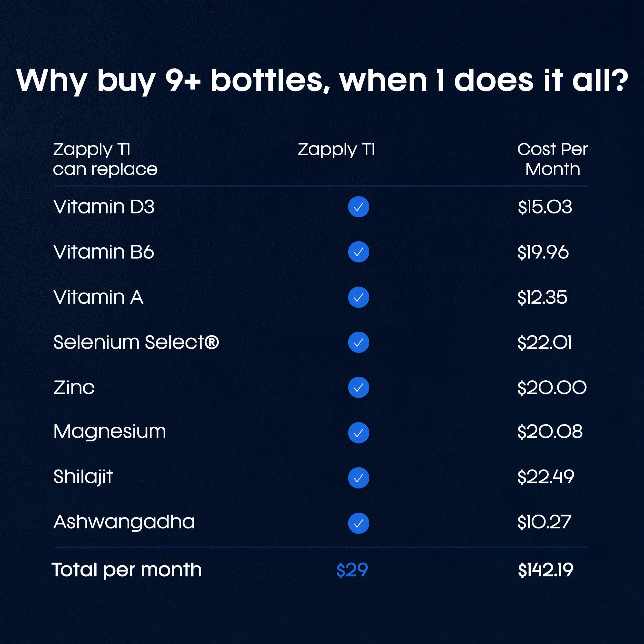Click the center 'Zapply T1' column header
Screen dimensions: 644x644
[x=336, y=150]
